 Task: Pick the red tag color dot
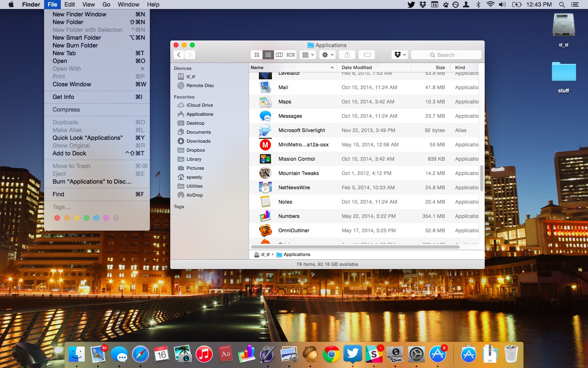57,218
